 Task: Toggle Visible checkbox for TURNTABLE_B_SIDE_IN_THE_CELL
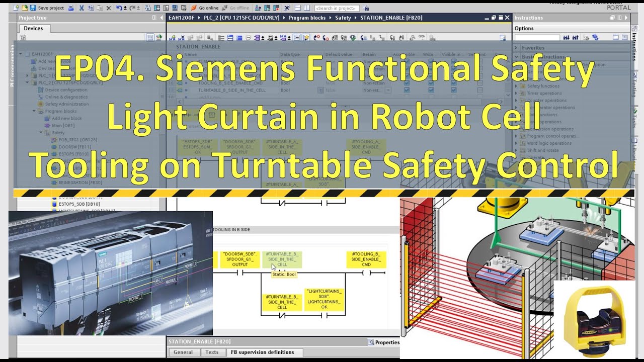tap(454, 90)
